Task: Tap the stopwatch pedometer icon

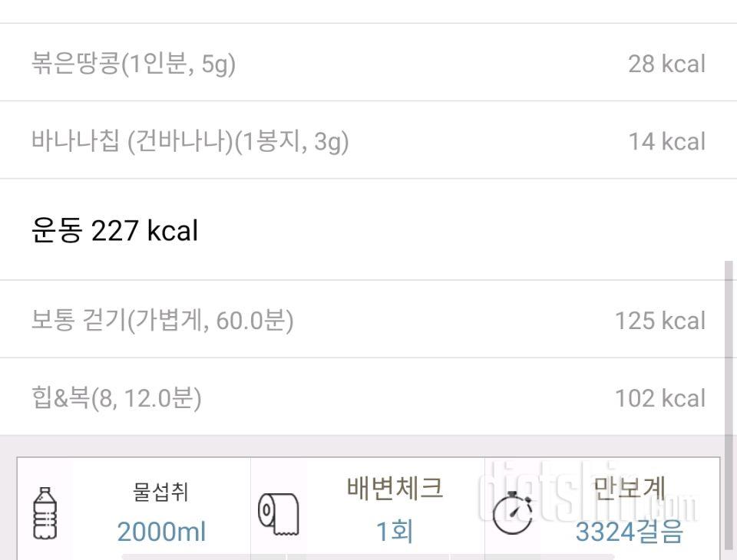Action: (x=512, y=512)
